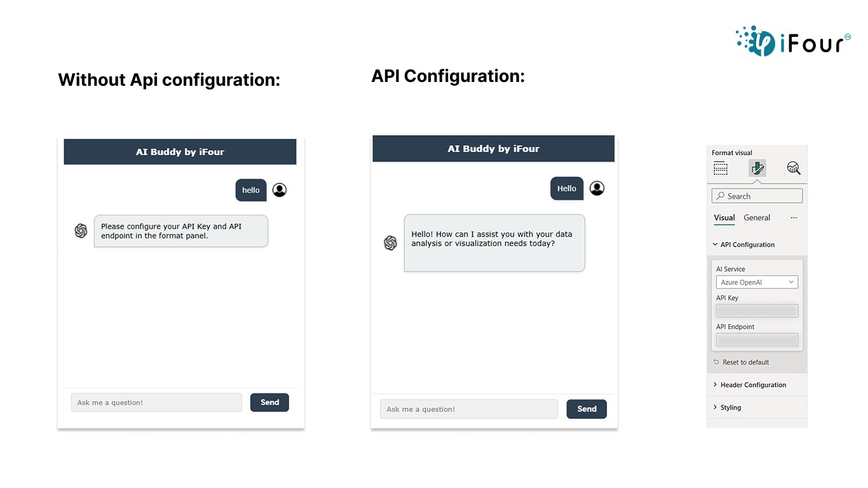Image resolution: width=868 pixels, height=488 pixels.
Task: Click the OpenAI logo beside configure API message
Action: 81,231
